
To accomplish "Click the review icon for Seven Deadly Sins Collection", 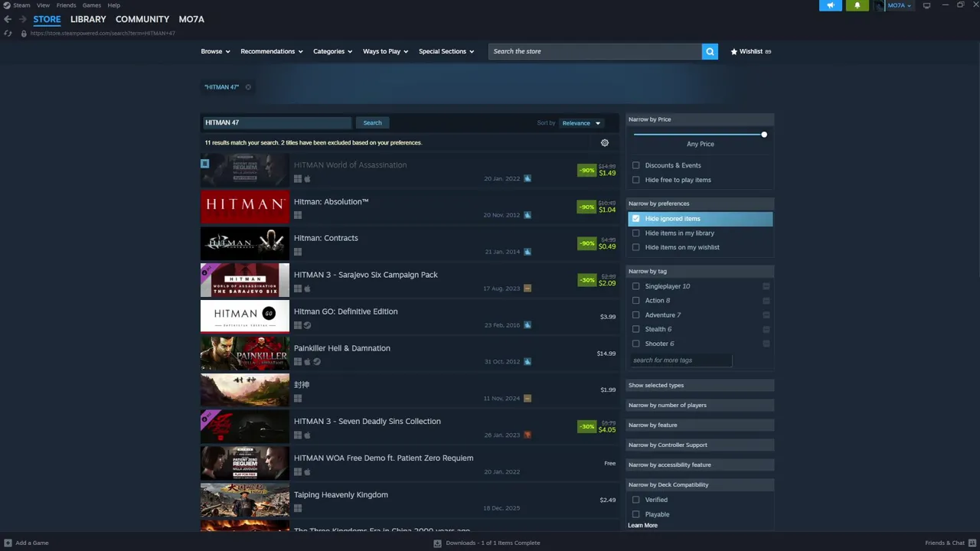I will 527,435.
